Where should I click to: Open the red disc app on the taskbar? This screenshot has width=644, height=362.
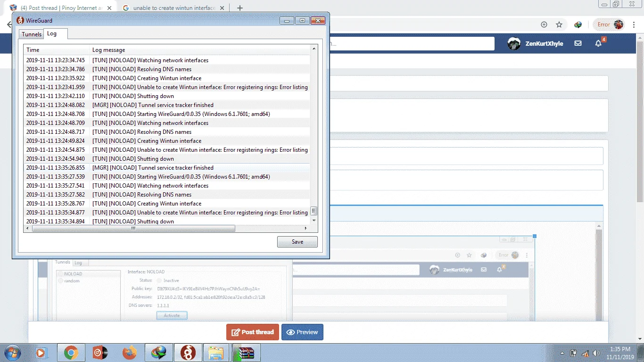100,353
